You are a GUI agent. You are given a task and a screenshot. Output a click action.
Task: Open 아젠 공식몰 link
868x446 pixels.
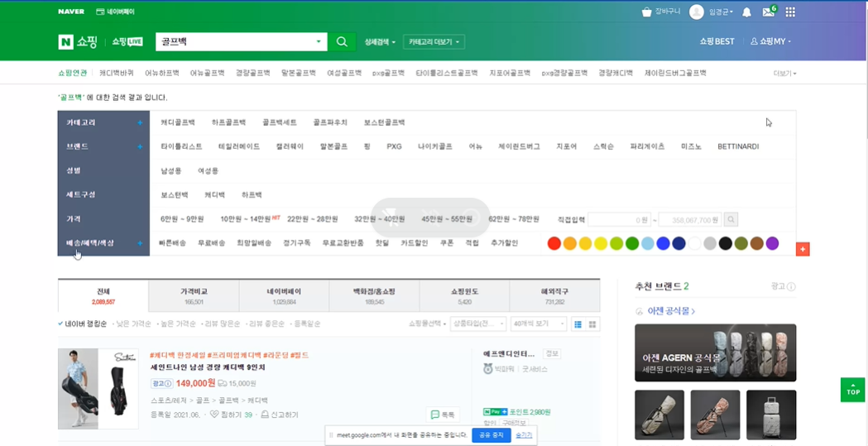pyautogui.click(x=672, y=311)
